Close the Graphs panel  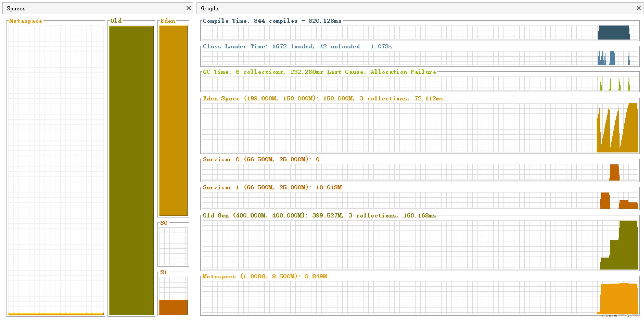[638, 8]
